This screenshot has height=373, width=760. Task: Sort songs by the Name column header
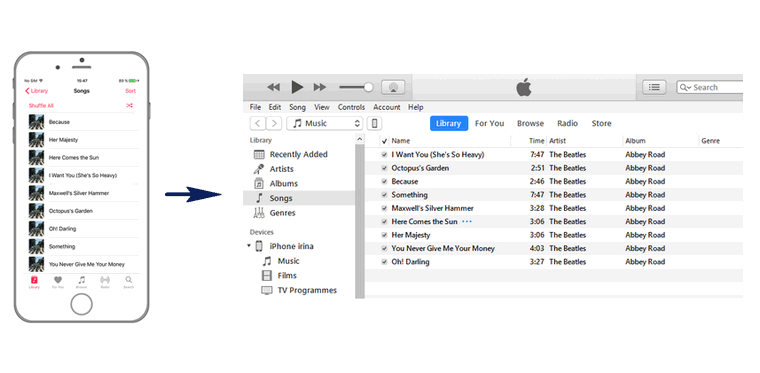click(x=401, y=141)
